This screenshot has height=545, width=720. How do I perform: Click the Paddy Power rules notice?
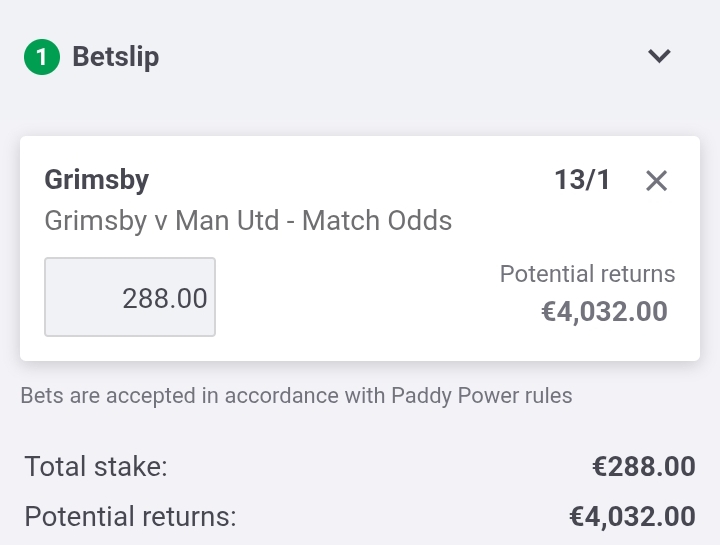pos(297,396)
